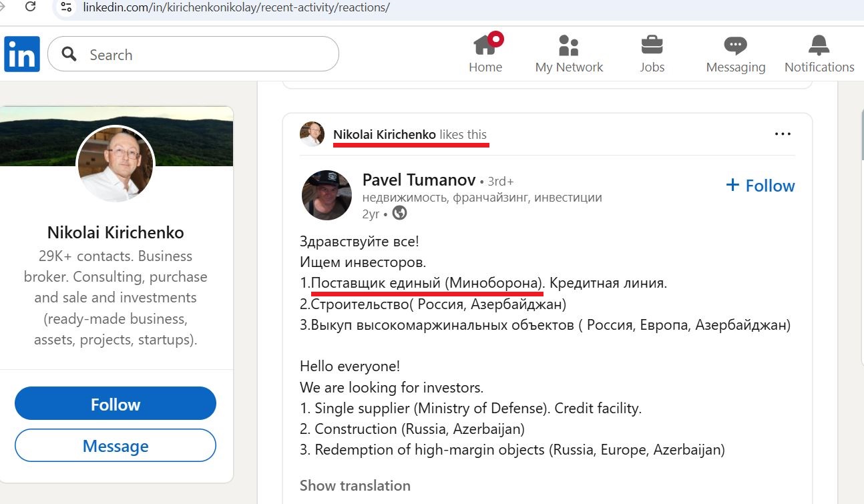The image size is (864, 504).
Task: Click the 29K+ contacts headline text
Action: click(116, 298)
